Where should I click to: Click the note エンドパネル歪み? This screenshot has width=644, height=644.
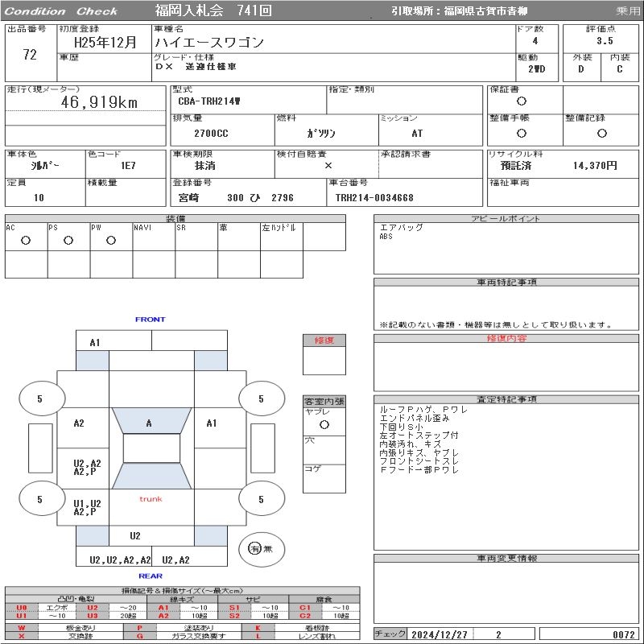point(415,418)
